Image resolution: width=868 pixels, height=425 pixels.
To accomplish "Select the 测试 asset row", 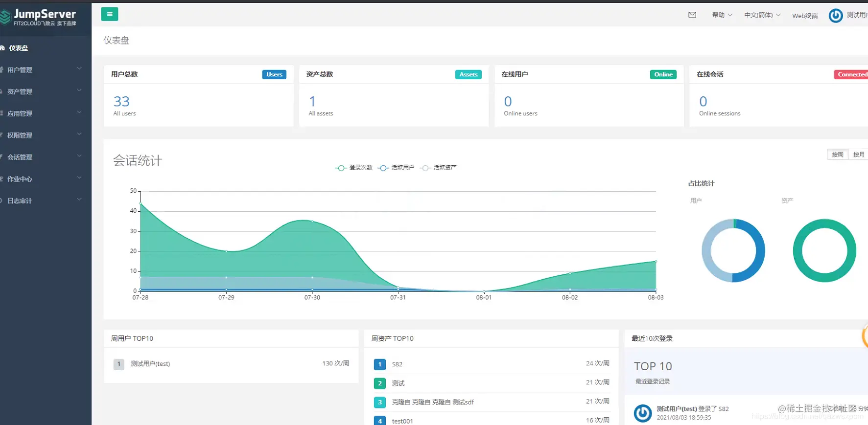I will coord(492,383).
